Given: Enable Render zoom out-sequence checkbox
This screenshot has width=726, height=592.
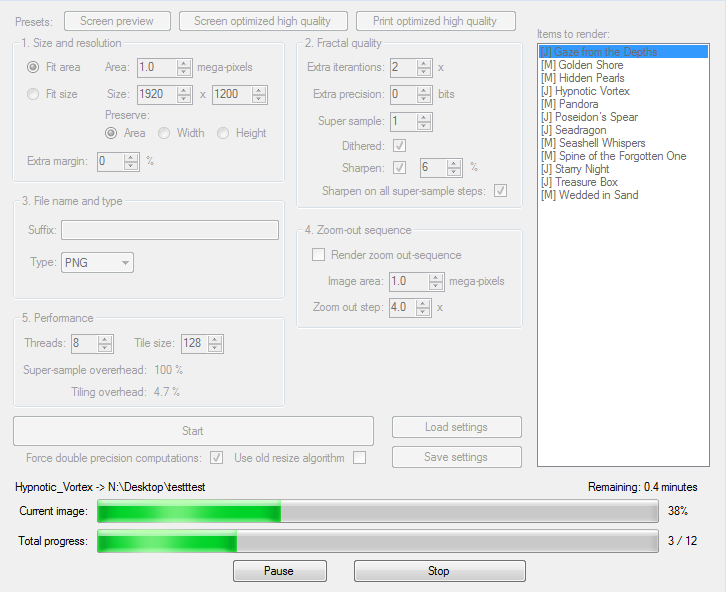Looking at the screenshot, I should coord(319,255).
